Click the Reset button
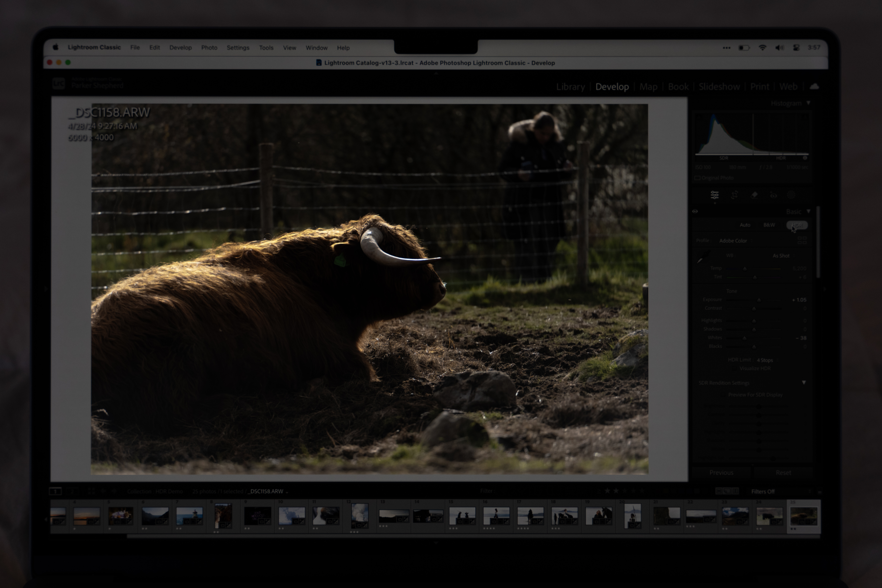The width and height of the screenshot is (882, 588). click(783, 472)
